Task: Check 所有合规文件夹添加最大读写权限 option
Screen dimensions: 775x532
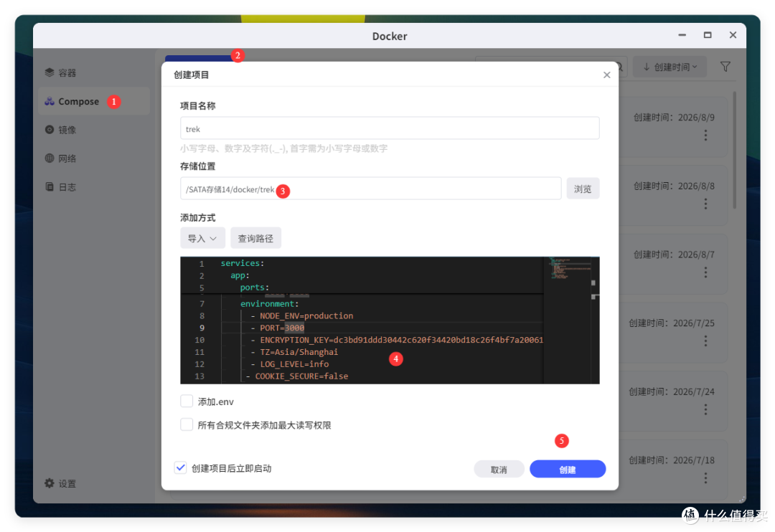Action: [187, 424]
